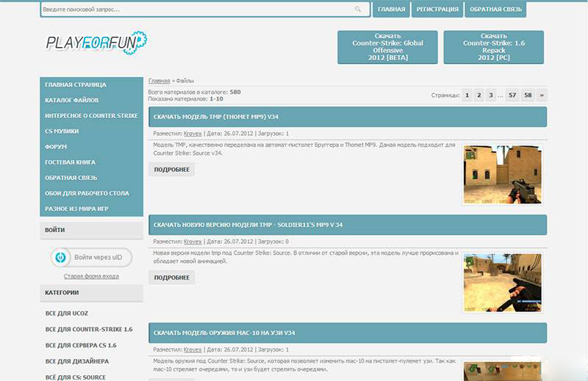
Task: Open ОБРАТНАЯ СВЯЗЬ in sidebar menu
Action: pos(91,178)
